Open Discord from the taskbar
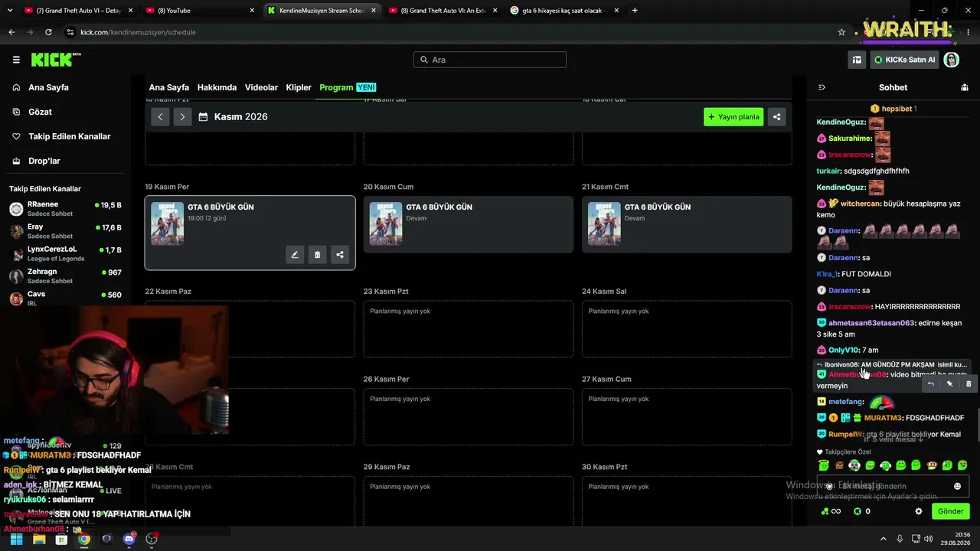 click(x=129, y=539)
